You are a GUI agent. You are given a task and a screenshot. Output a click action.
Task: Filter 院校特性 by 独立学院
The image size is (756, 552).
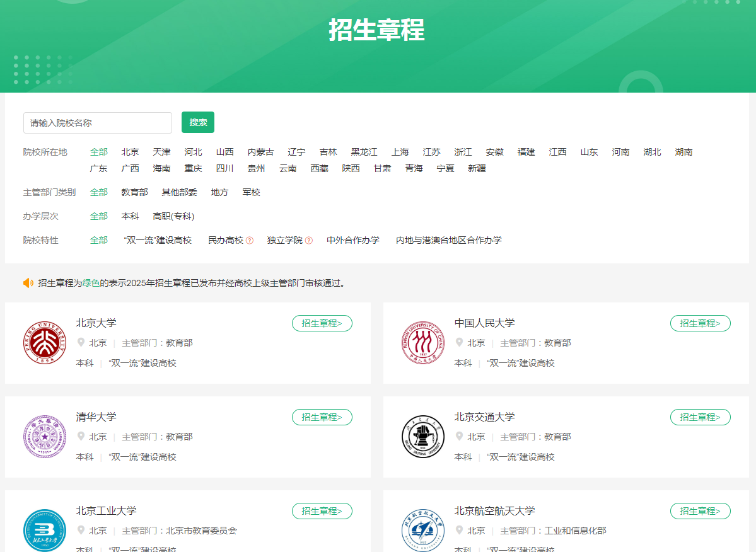285,240
